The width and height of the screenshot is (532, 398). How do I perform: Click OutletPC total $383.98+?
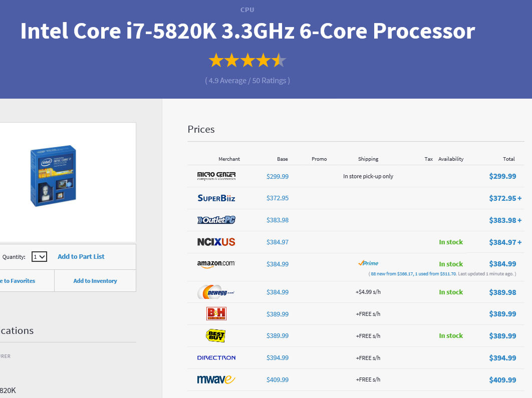pyautogui.click(x=505, y=220)
